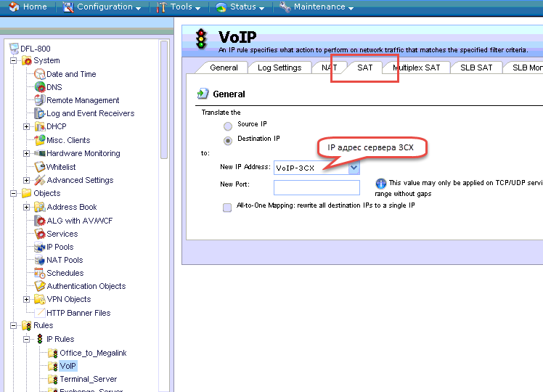
Task: Switch to the SLB SAT tab
Action: (x=476, y=68)
